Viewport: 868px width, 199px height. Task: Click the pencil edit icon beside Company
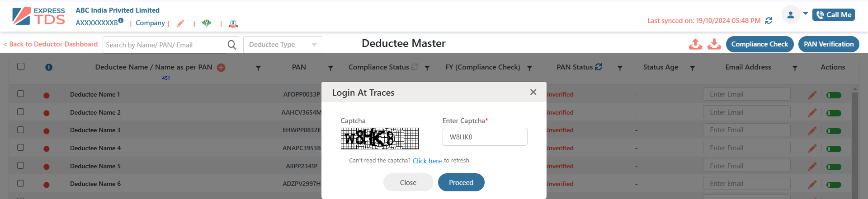(180, 23)
